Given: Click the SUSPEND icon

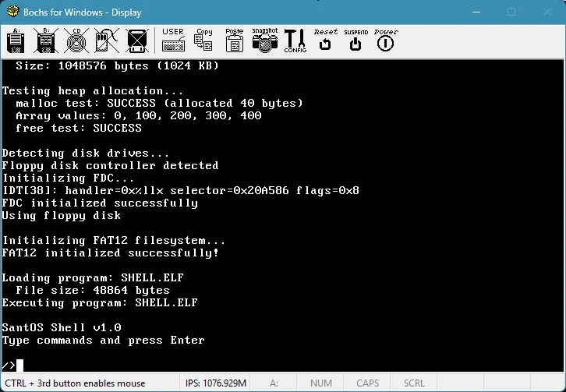Looking at the screenshot, I should coord(356,41).
